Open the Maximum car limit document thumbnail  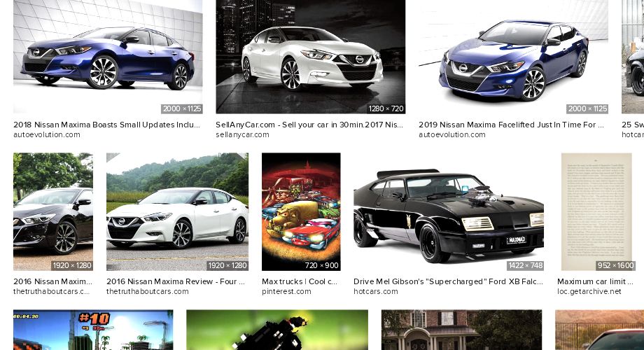pos(596,211)
